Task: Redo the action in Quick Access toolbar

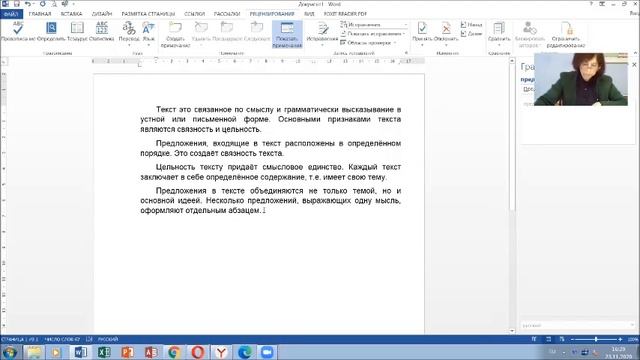Action: (x=42, y=4)
